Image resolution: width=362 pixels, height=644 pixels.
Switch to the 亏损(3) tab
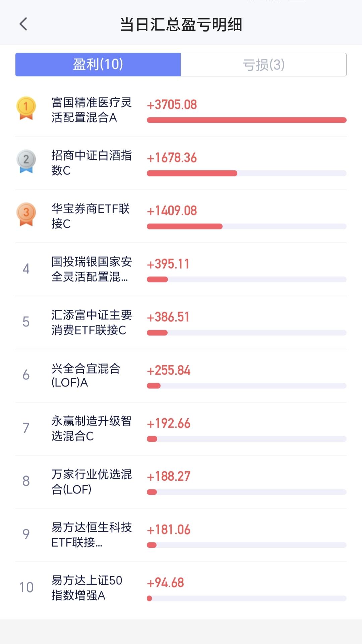click(x=263, y=64)
